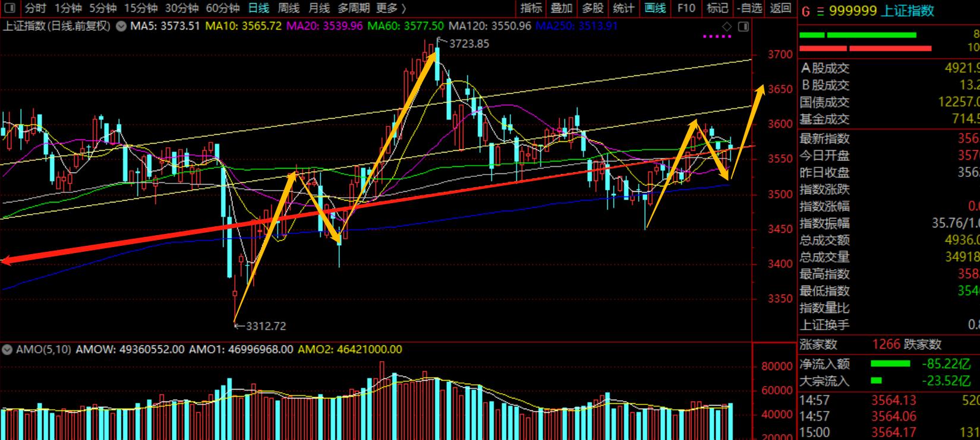The height and width of the screenshot is (440, 980).
Task: Open the 画线 drawing tools
Action: (x=655, y=8)
